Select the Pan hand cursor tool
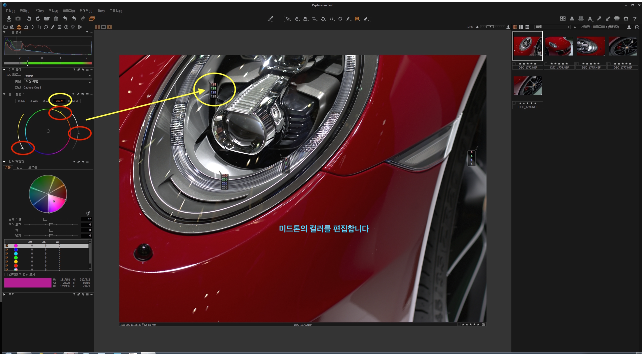644x354 pixels. (x=297, y=19)
